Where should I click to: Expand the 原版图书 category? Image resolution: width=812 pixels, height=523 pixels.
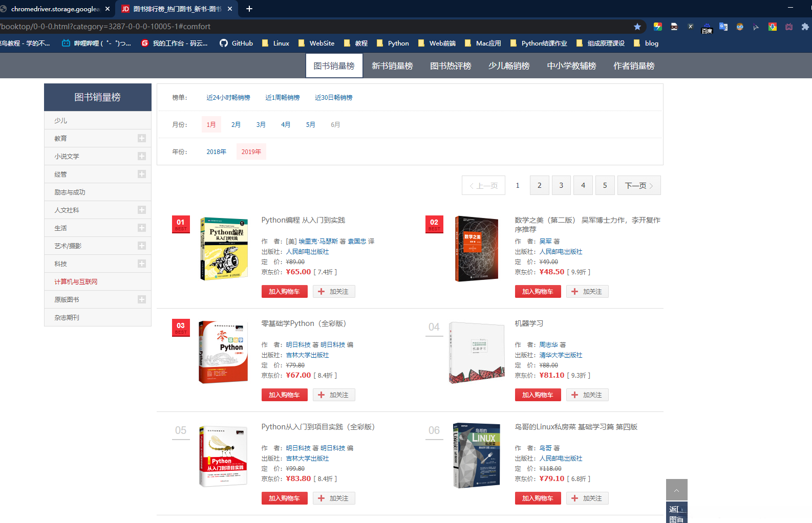142,299
